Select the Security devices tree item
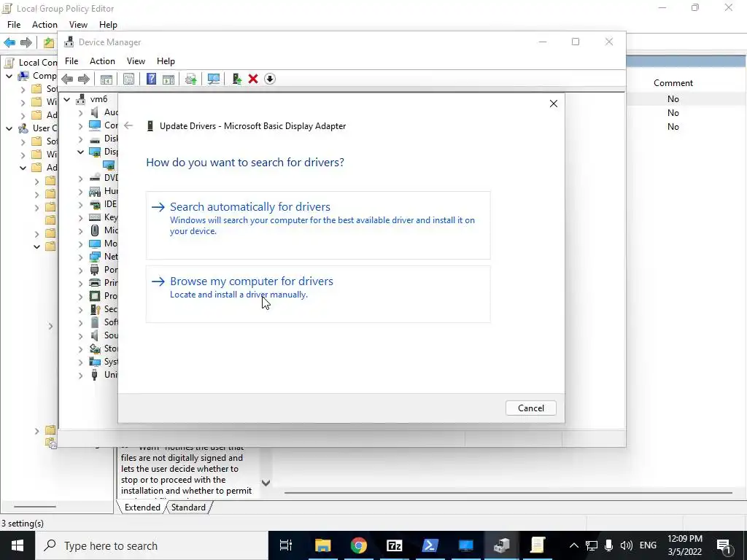 104,309
